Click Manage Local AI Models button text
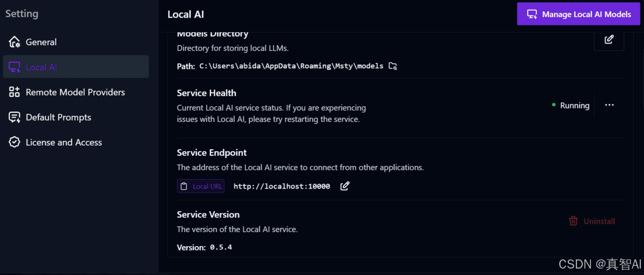 587,14
